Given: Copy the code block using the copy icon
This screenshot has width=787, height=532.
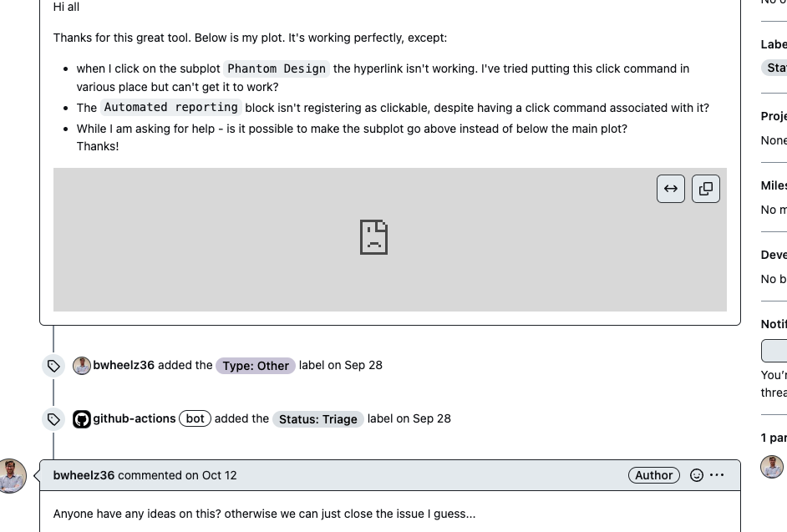Looking at the screenshot, I should (x=706, y=189).
